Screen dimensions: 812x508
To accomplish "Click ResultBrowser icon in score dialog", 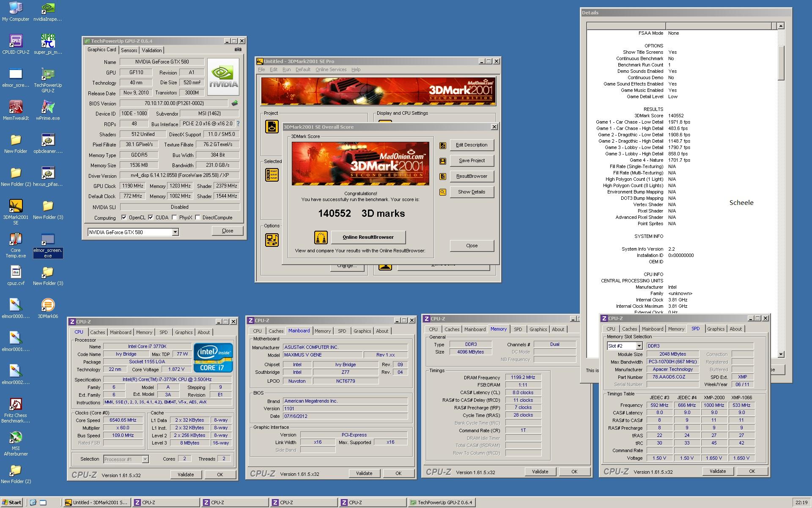I will (x=442, y=177).
